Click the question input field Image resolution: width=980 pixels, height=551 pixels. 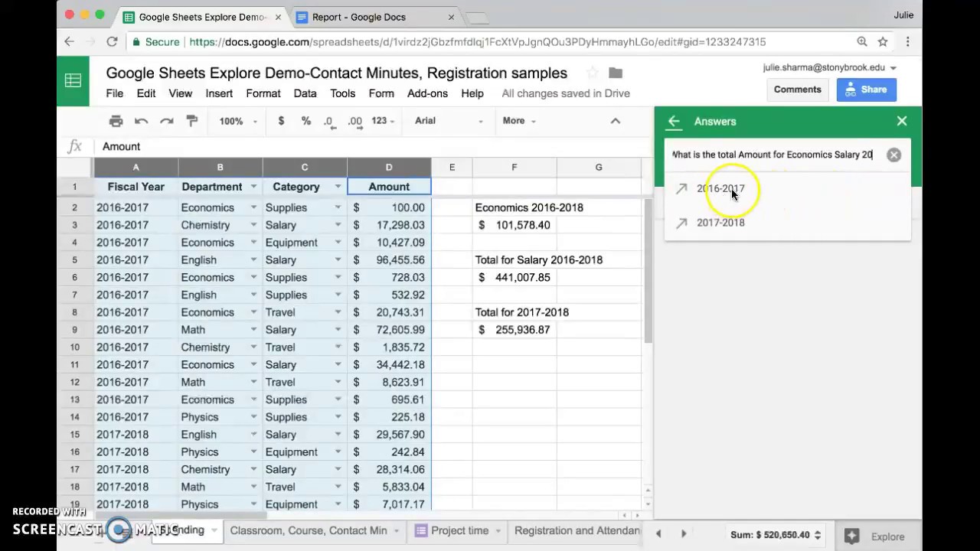coord(772,155)
